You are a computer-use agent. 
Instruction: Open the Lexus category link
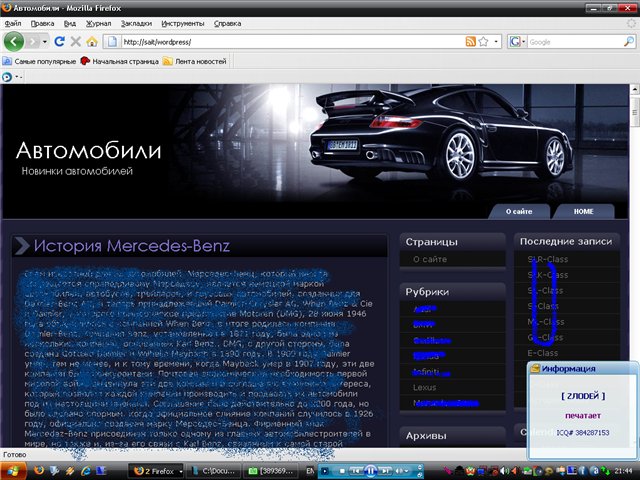tap(425, 386)
